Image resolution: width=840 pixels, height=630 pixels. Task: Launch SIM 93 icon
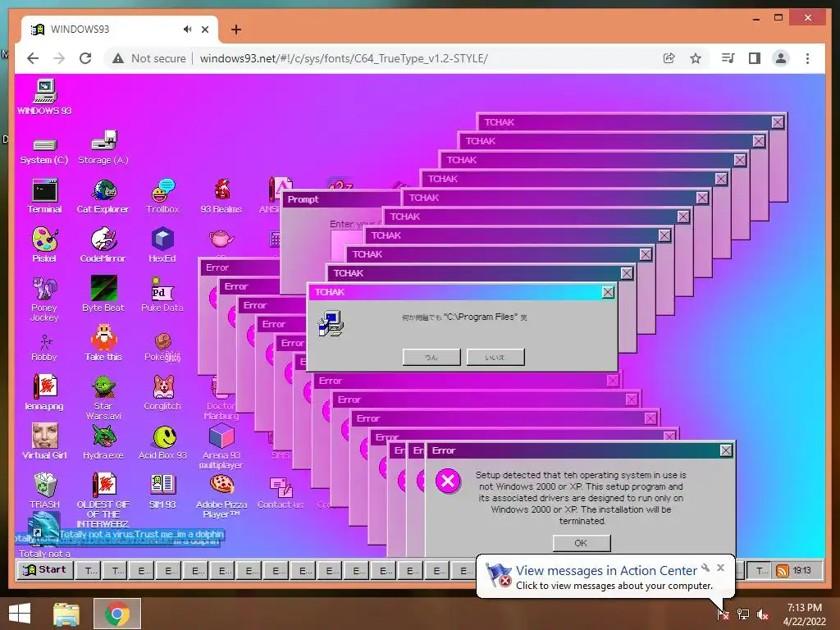(163, 491)
